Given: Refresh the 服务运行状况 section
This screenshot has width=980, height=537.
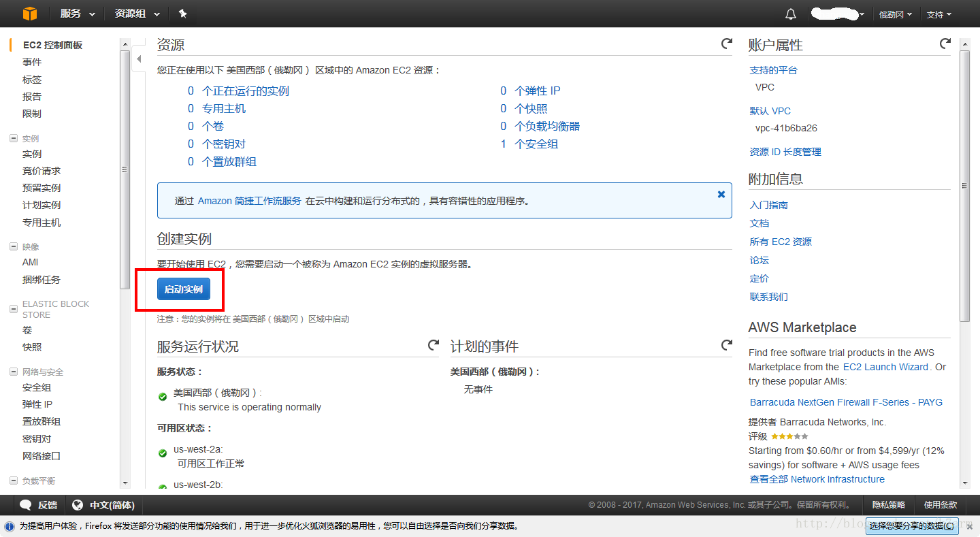Looking at the screenshot, I should 434,345.
